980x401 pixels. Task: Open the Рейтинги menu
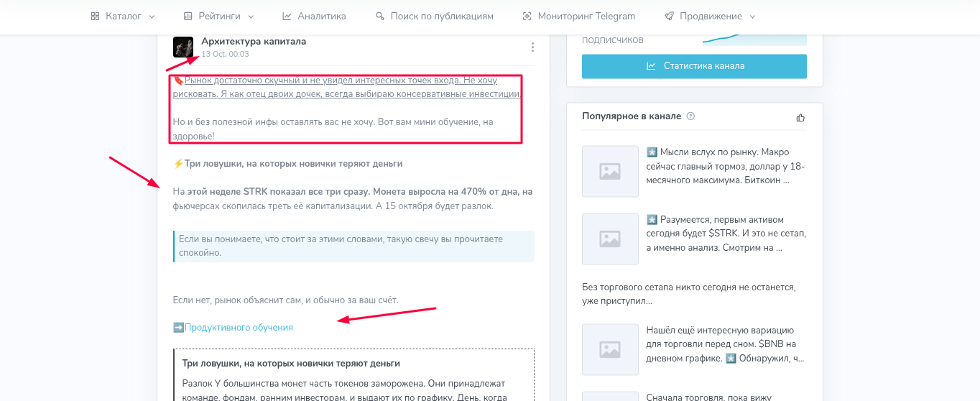tap(218, 16)
